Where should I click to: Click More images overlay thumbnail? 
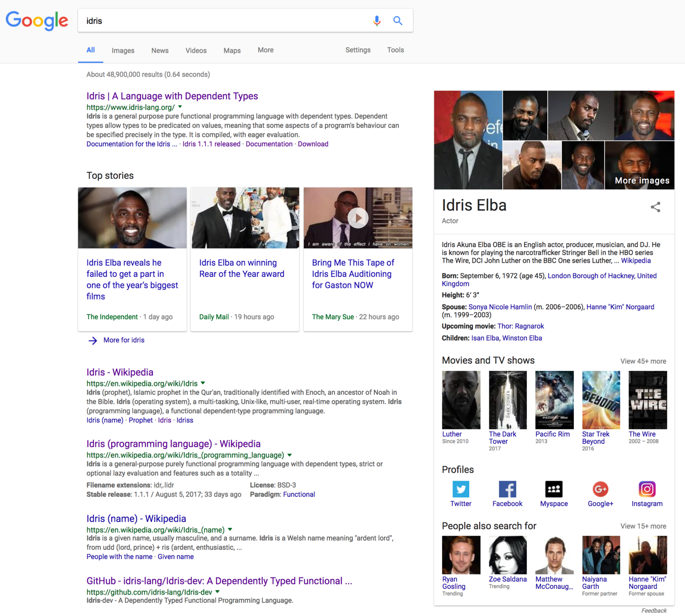pyautogui.click(x=639, y=165)
